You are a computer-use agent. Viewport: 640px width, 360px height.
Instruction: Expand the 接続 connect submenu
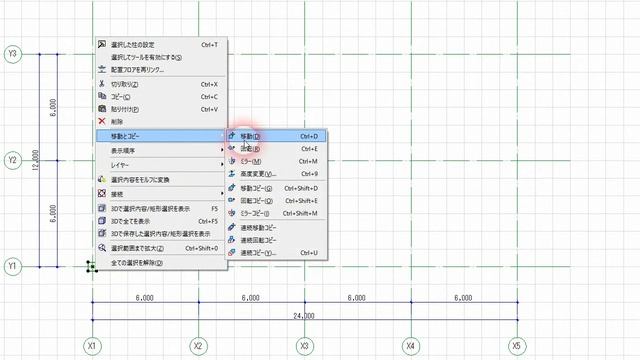coord(161,194)
